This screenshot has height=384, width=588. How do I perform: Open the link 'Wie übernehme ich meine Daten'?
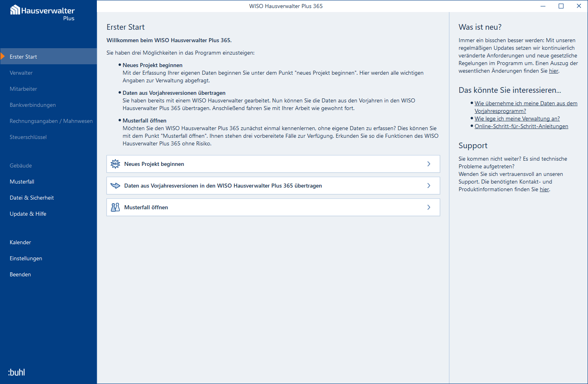coord(526,107)
